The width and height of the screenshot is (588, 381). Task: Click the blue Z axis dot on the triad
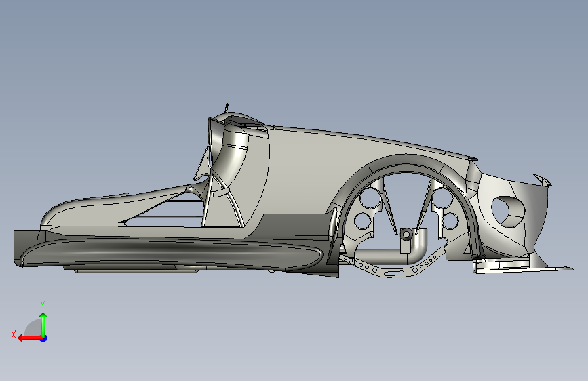tap(44, 338)
